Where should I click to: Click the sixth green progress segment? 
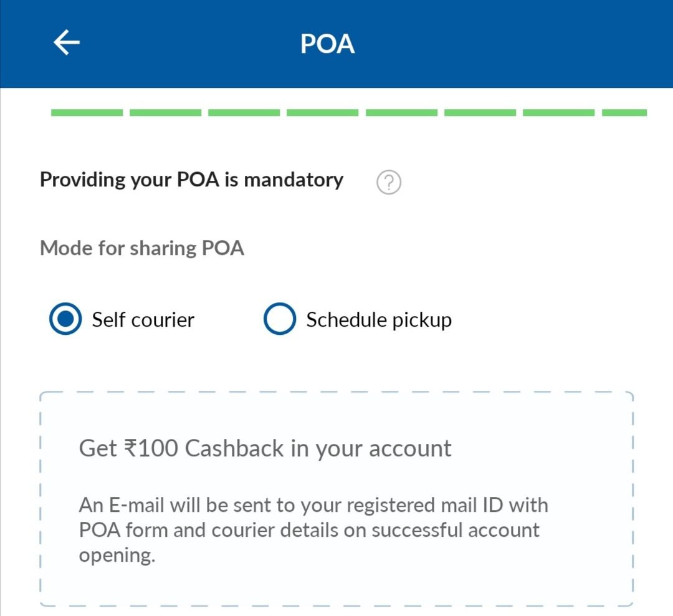pyautogui.click(x=480, y=113)
